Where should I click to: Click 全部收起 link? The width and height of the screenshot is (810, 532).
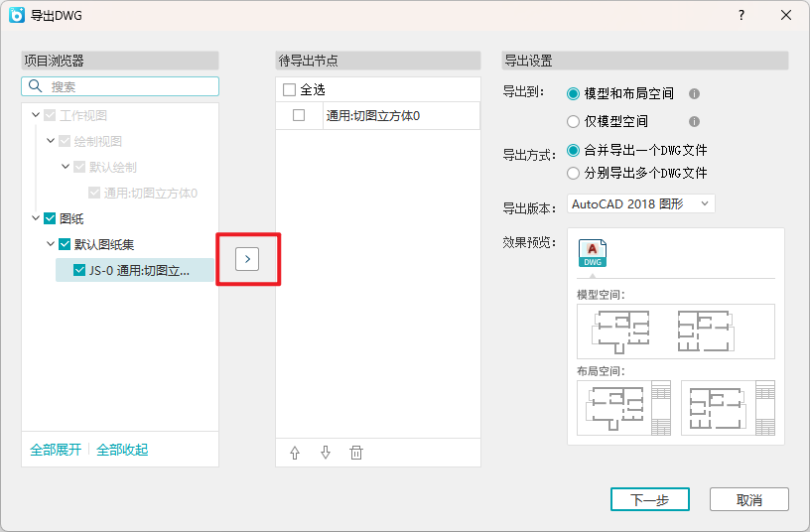pyautogui.click(x=122, y=450)
